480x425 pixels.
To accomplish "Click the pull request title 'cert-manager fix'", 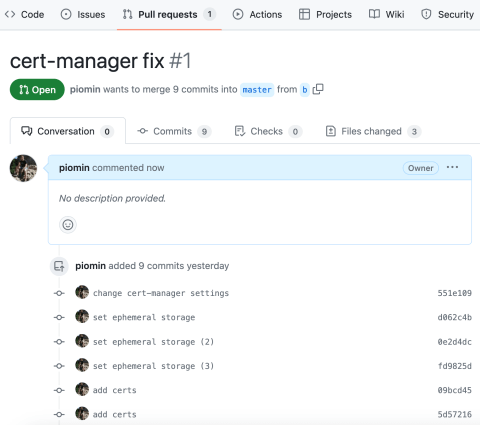I will [x=87, y=61].
